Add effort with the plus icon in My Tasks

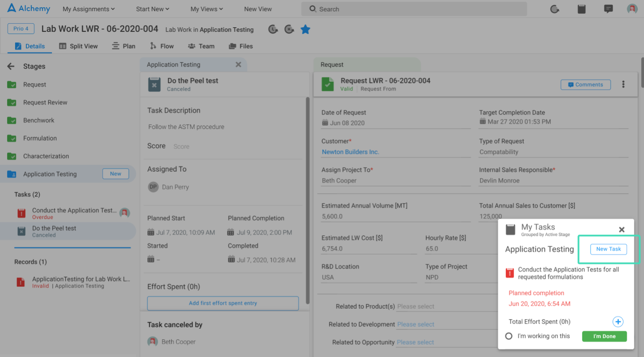tap(618, 322)
